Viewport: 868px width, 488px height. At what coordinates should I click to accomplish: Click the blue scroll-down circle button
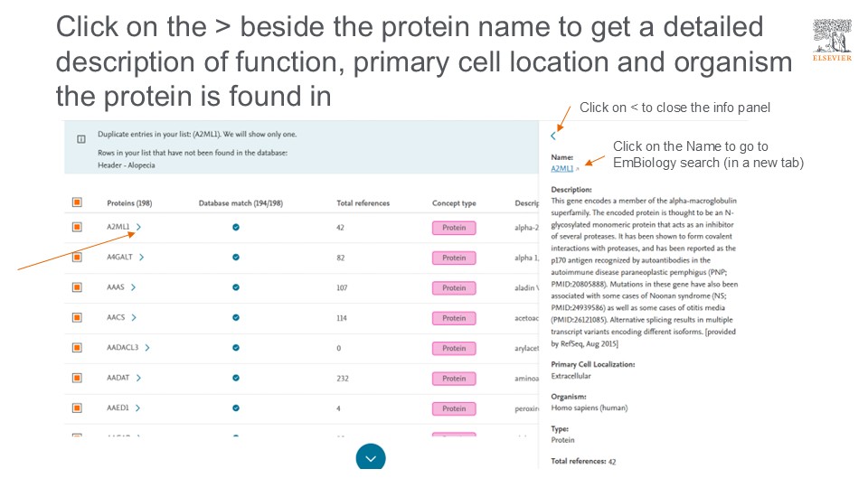371,458
